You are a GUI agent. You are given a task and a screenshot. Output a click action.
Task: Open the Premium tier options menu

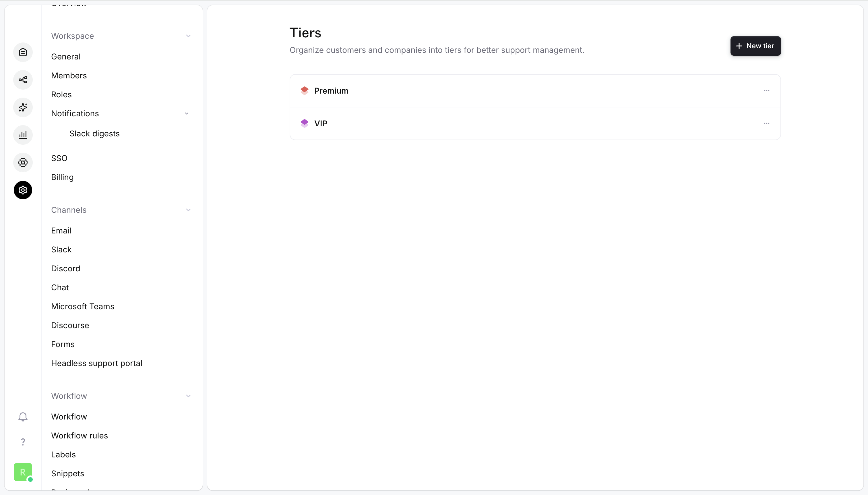click(x=766, y=91)
